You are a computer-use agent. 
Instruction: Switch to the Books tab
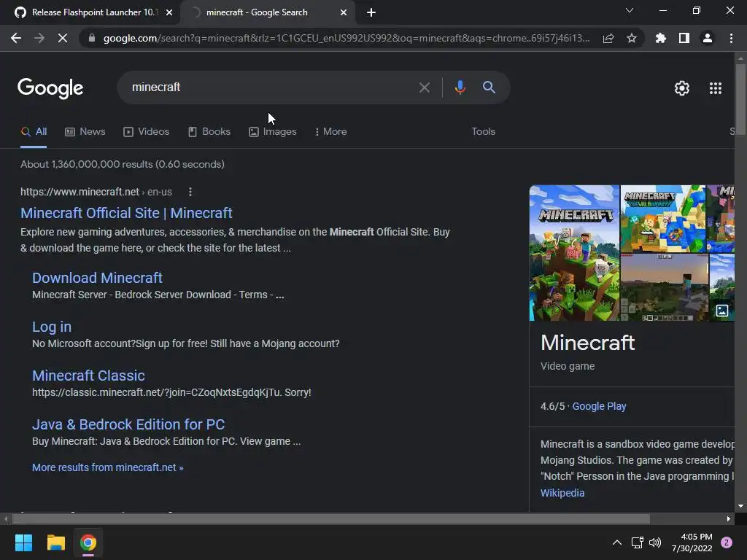point(209,132)
